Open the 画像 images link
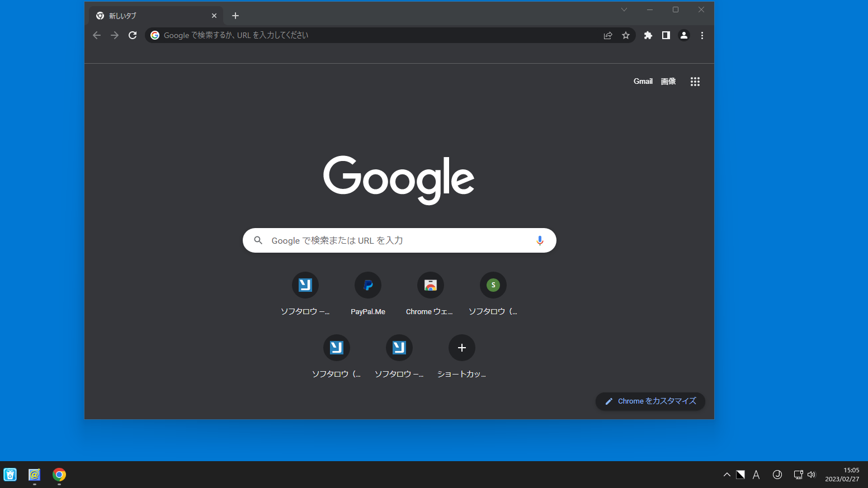 pyautogui.click(x=668, y=82)
